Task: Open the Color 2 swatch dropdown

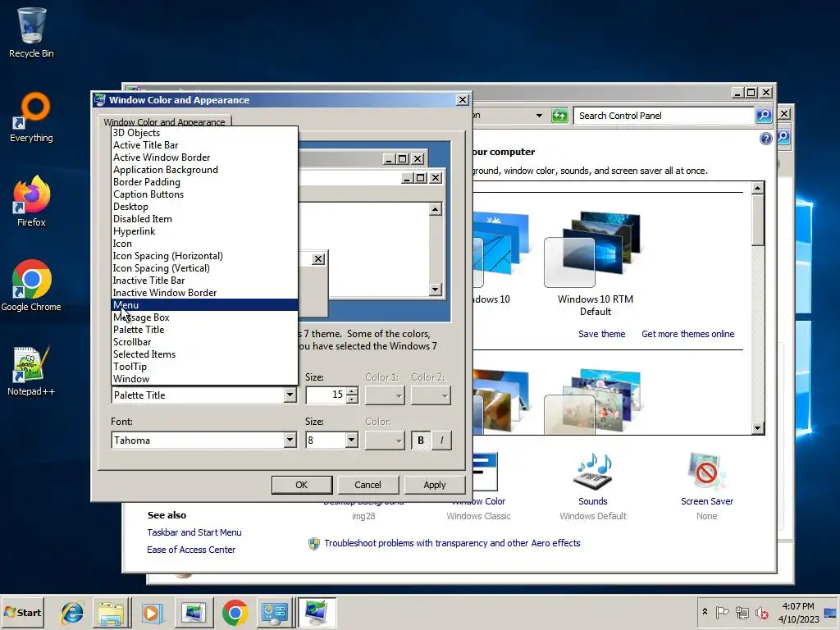Action: [431, 395]
